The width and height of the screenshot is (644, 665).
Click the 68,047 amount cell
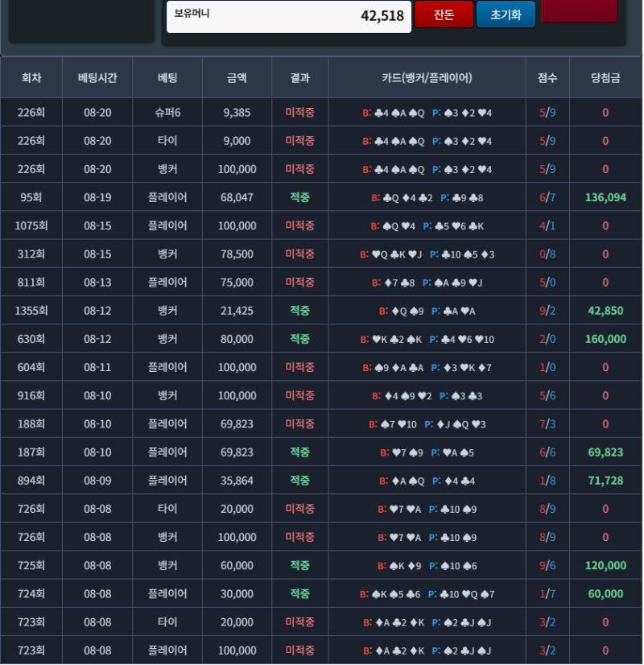pyautogui.click(x=237, y=197)
